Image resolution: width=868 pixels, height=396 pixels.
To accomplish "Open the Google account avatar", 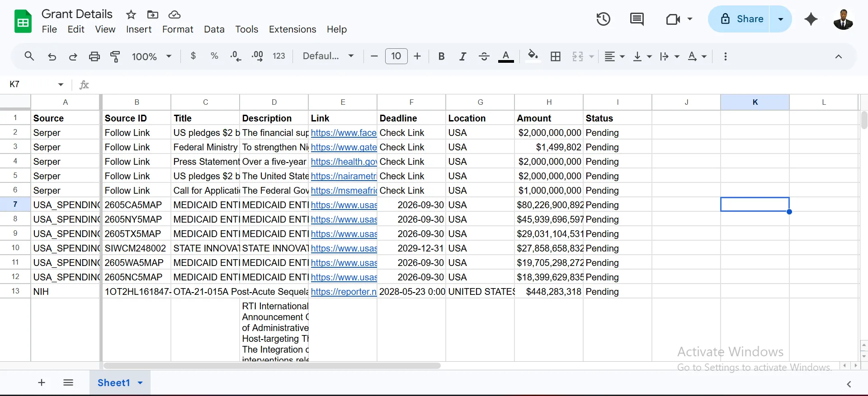I will pos(843,19).
